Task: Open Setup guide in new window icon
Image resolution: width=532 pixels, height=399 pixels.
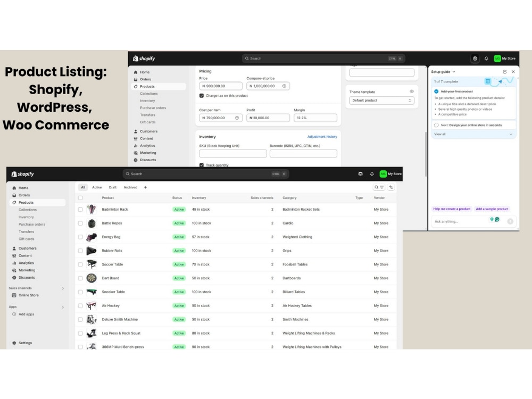Action: (504, 72)
